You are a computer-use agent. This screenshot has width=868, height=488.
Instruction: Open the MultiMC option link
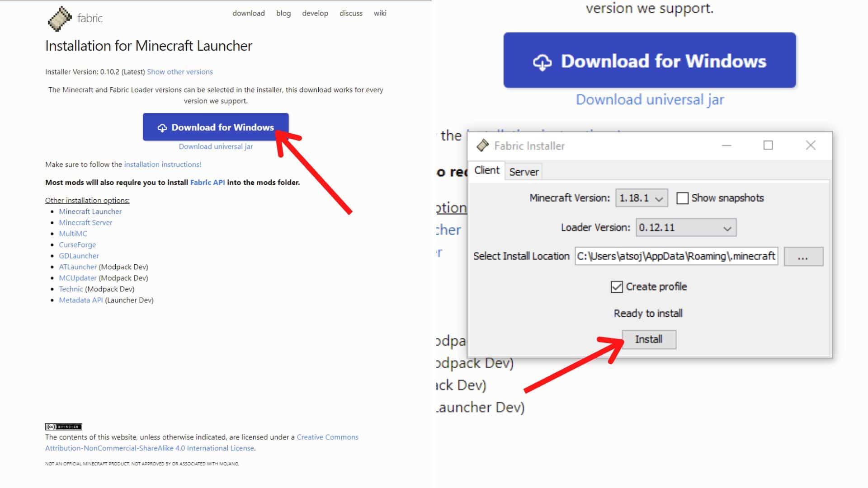click(x=73, y=234)
